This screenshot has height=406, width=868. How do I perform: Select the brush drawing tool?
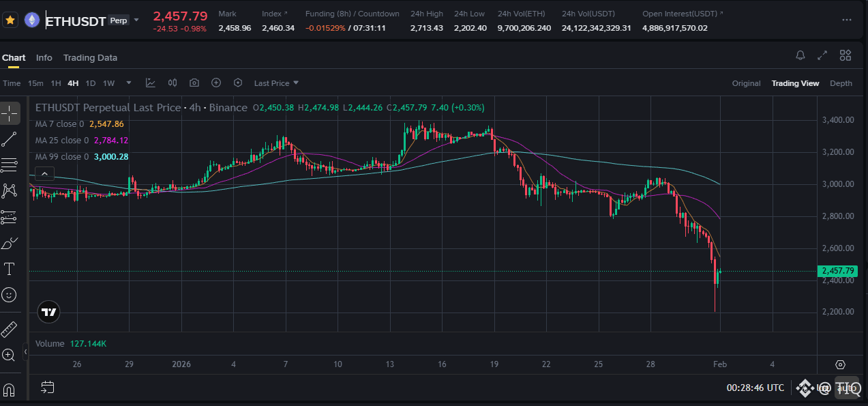[10, 243]
